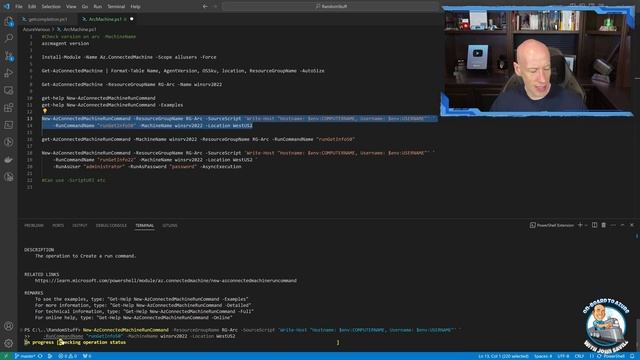Open the learn.microsoft.com link in terminal
Screen dimensions: 640x360
166,280
